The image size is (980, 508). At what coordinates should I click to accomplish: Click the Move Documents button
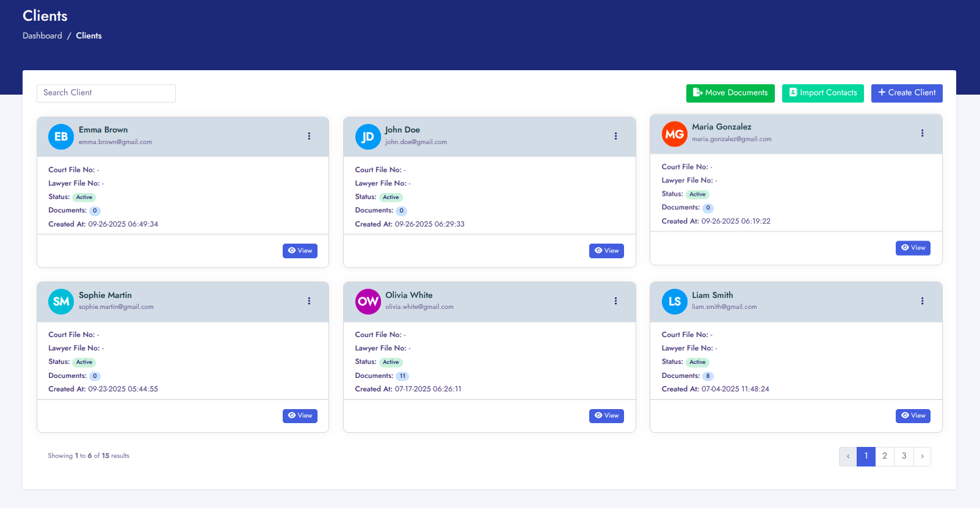[730, 93]
